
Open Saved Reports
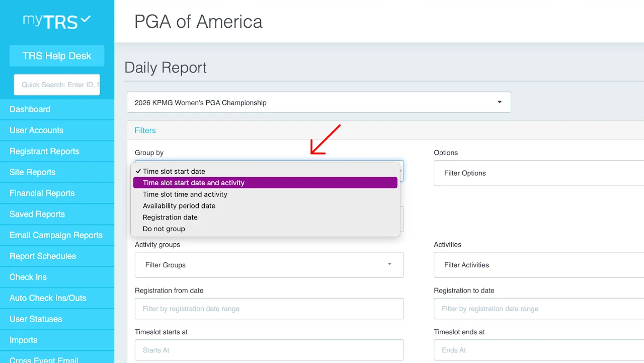57,214
